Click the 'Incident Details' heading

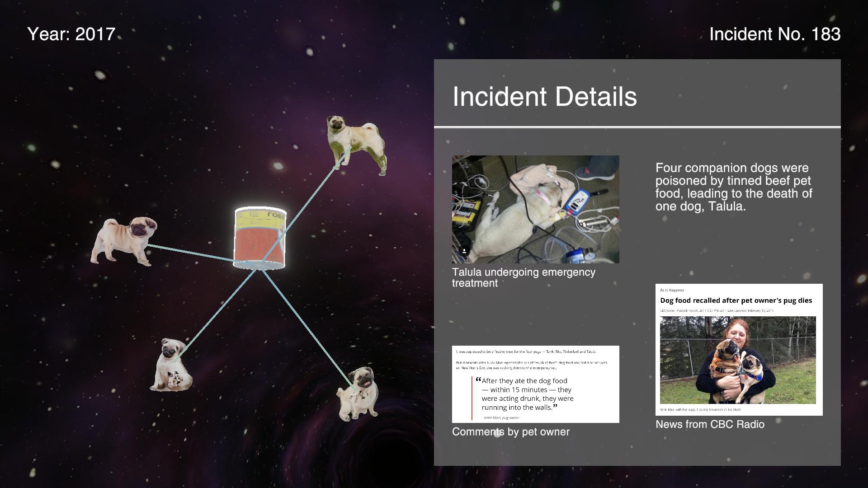click(544, 96)
